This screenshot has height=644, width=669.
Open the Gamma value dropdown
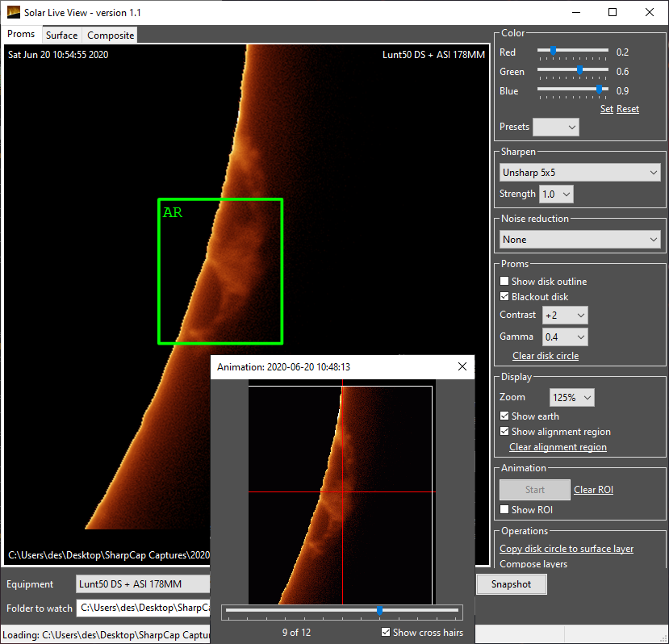tap(565, 337)
